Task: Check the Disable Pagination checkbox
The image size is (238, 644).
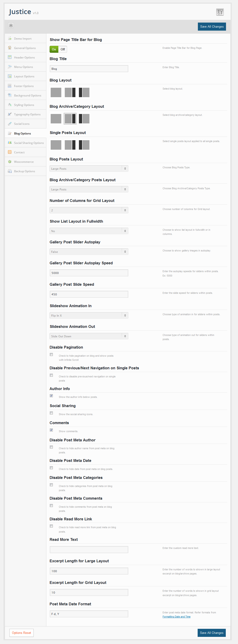Action: click(x=51, y=355)
